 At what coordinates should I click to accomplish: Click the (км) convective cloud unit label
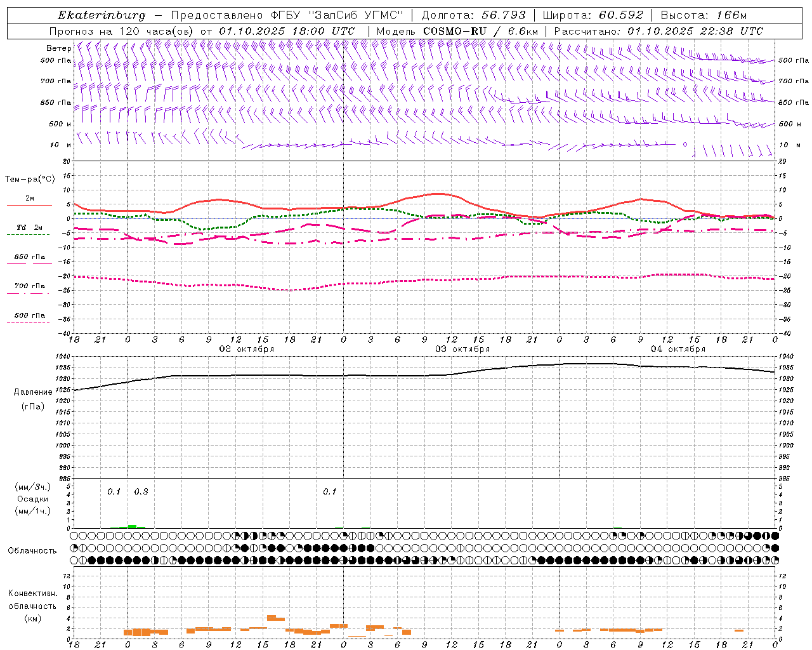point(33,619)
